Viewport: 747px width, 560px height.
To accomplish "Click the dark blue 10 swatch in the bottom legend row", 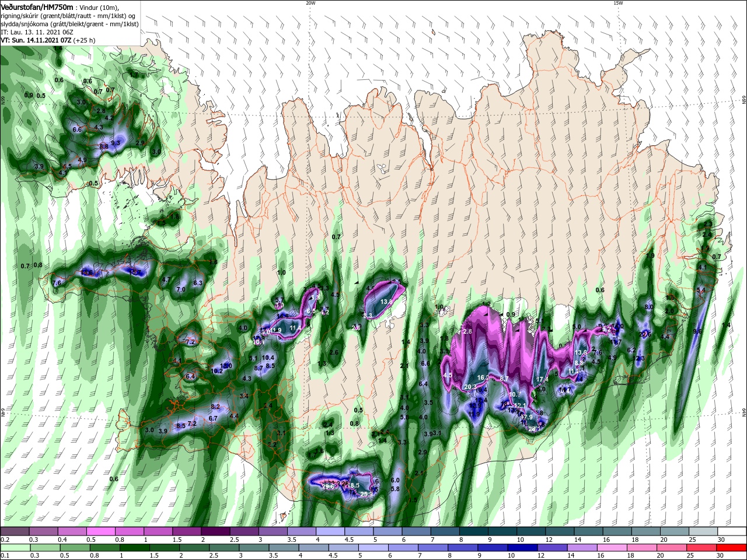I will (x=521, y=548).
